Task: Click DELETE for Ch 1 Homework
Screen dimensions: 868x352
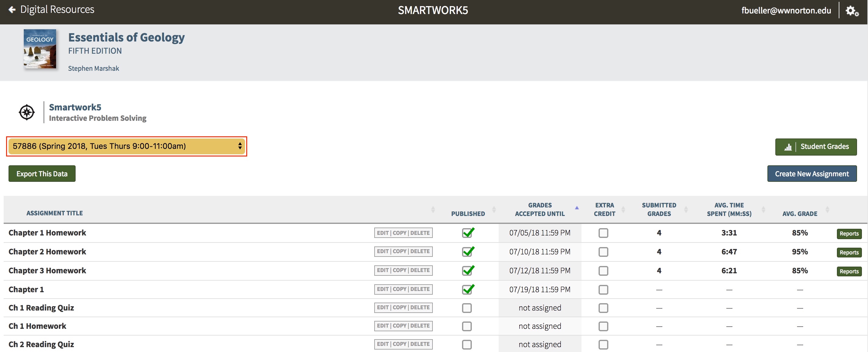Action: [419, 326]
